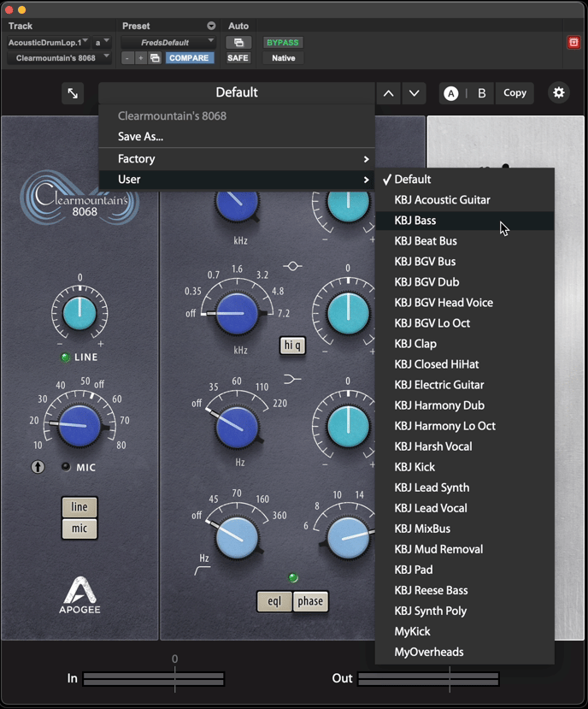Viewport: 588px width, 709px height.
Task: Toggle the phantom power arrow icon near MIC
Action: pyautogui.click(x=38, y=467)
